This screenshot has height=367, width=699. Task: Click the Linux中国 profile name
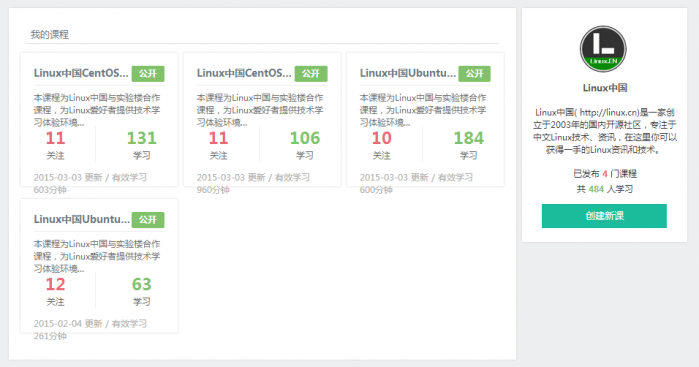[x=604, y=88]
